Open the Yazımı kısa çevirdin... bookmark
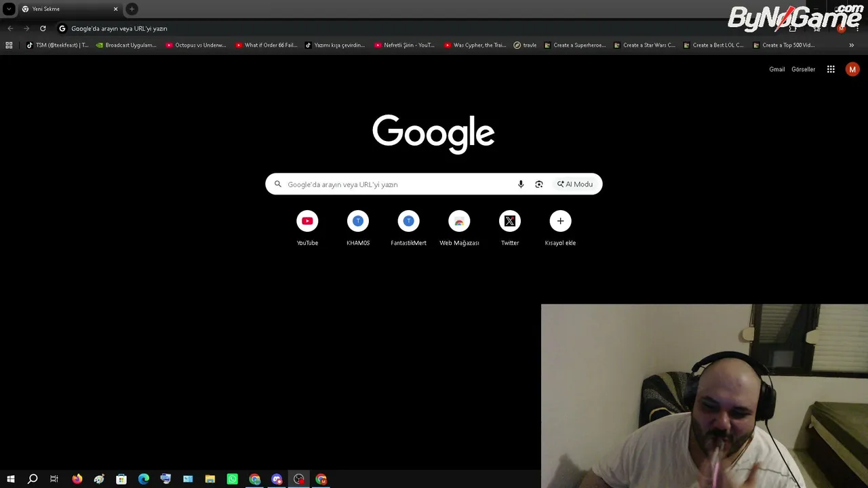The height and width of the screenshot is (488, 868). click(x=336, y=45)
